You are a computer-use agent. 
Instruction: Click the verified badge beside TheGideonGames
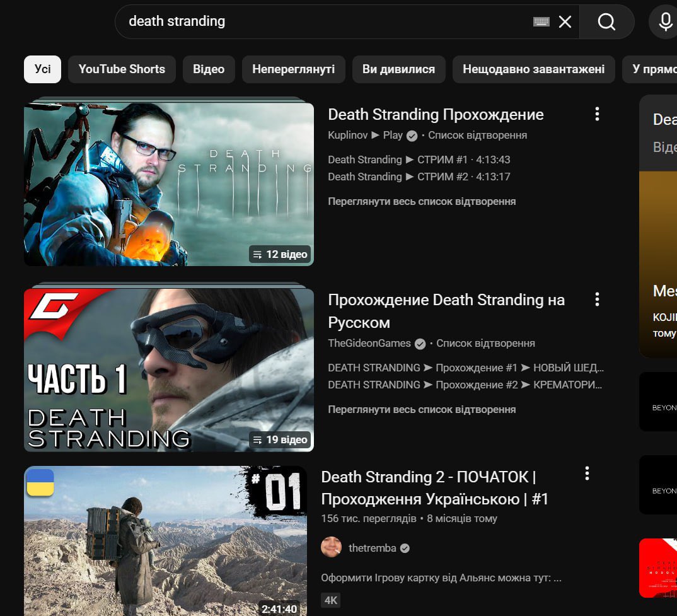pos(420,344)
